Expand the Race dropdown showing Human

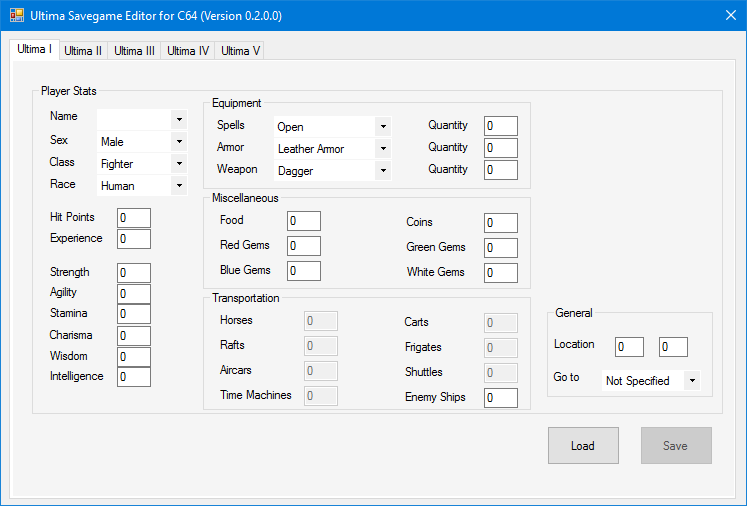142,185
